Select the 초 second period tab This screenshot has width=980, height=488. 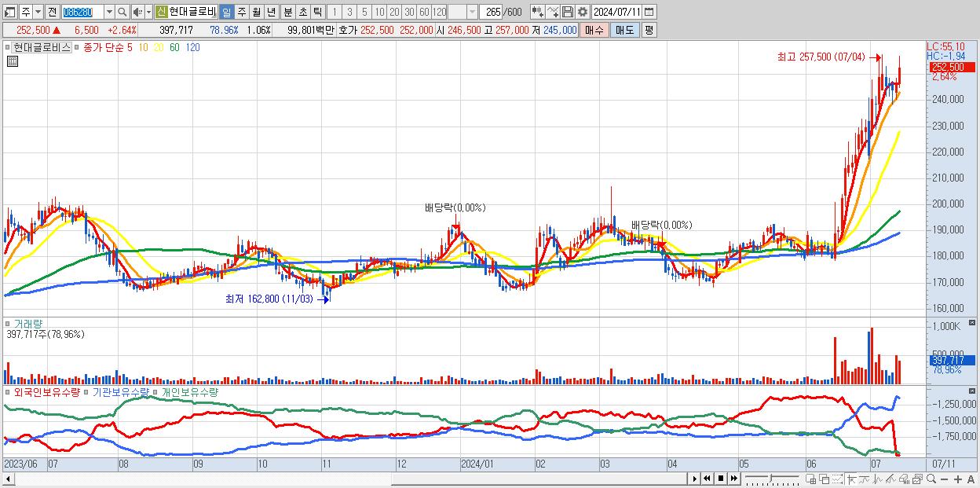[302, 12]
